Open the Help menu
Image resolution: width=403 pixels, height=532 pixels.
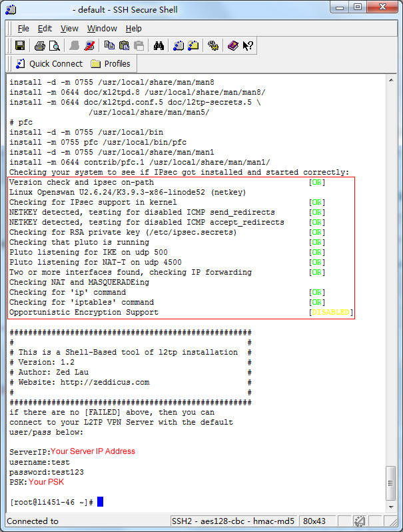coord(133,29)
